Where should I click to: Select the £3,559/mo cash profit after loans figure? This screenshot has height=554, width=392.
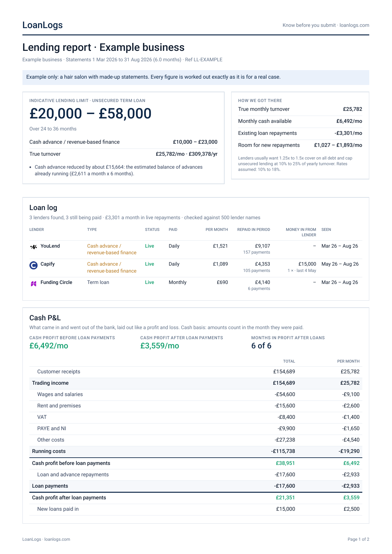(160, 346)
